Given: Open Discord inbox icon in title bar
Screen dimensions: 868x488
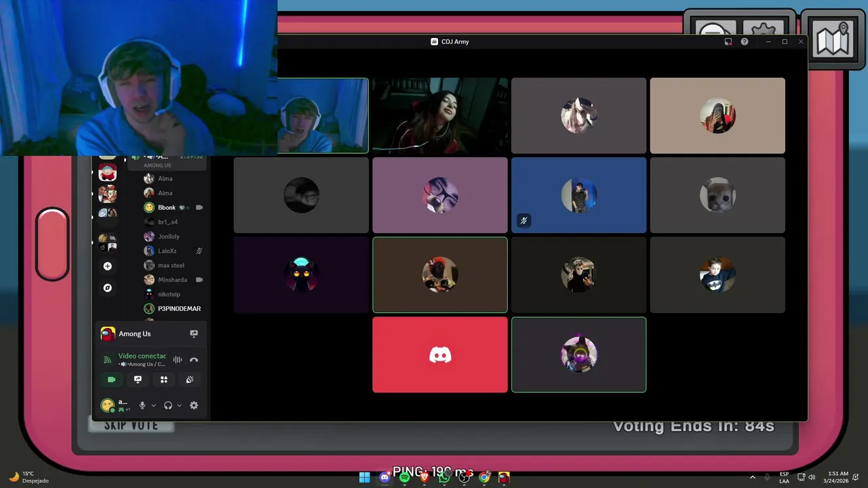Looking at the screenshot, I should coord(728,41).
